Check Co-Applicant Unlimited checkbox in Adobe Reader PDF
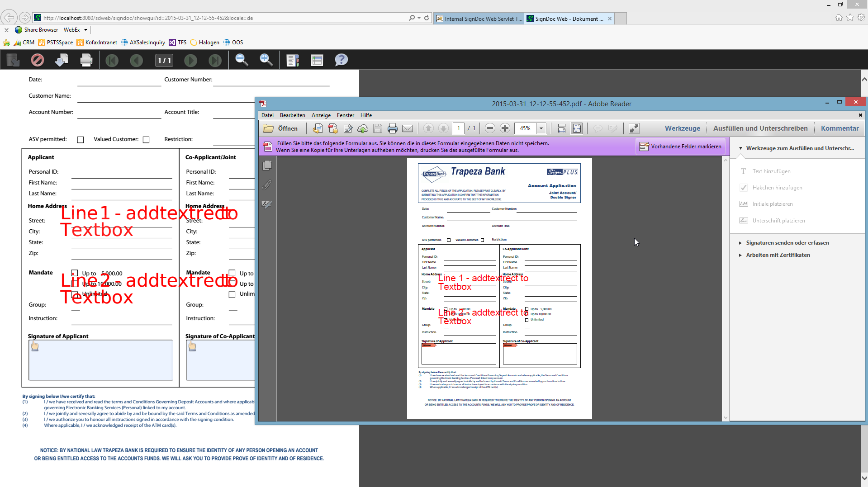The height and width of the screenshot is (487, 868). click(x=526, y=320)
